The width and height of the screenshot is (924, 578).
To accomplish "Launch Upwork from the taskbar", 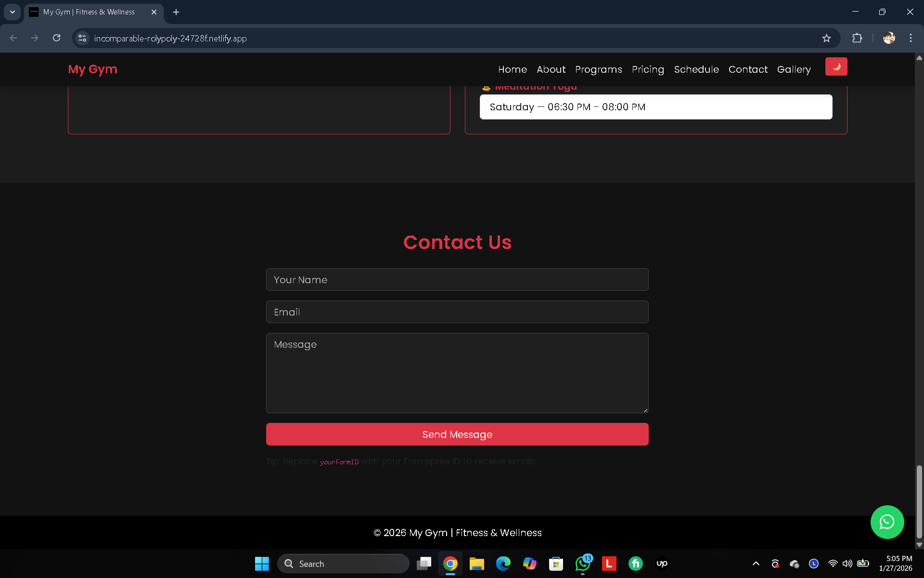I will [x=662, y=564].
